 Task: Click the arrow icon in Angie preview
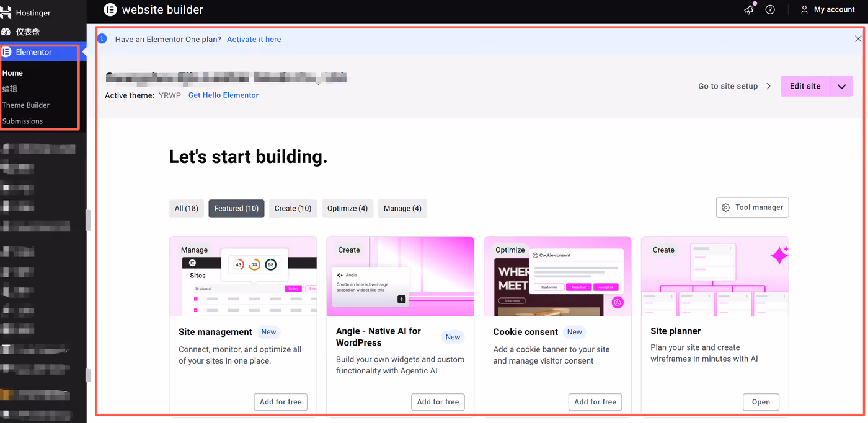point(401,299)
